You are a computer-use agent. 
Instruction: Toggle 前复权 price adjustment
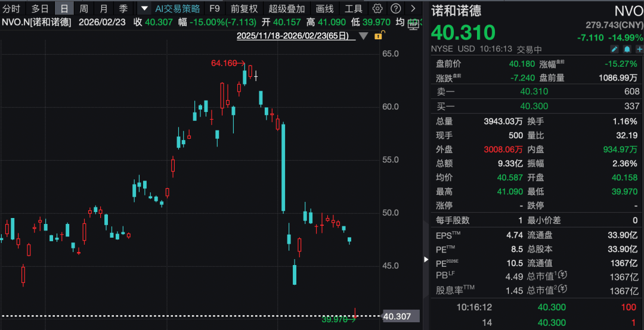[244, 8]
